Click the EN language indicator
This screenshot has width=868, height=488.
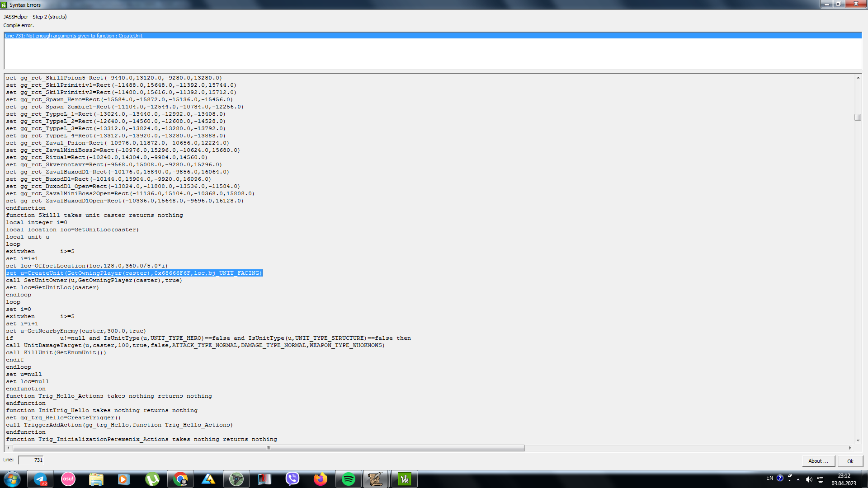point(769,478)
